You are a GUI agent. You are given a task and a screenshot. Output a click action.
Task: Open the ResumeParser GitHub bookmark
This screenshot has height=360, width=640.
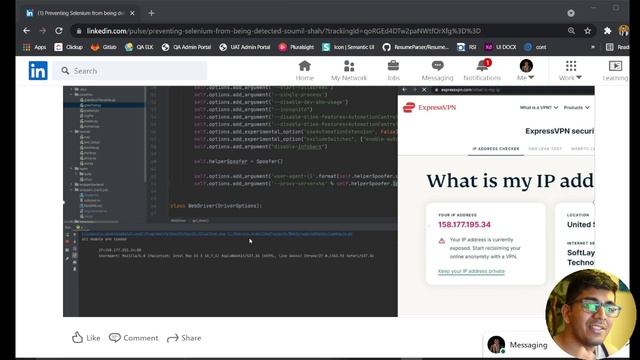coord(416,47)
